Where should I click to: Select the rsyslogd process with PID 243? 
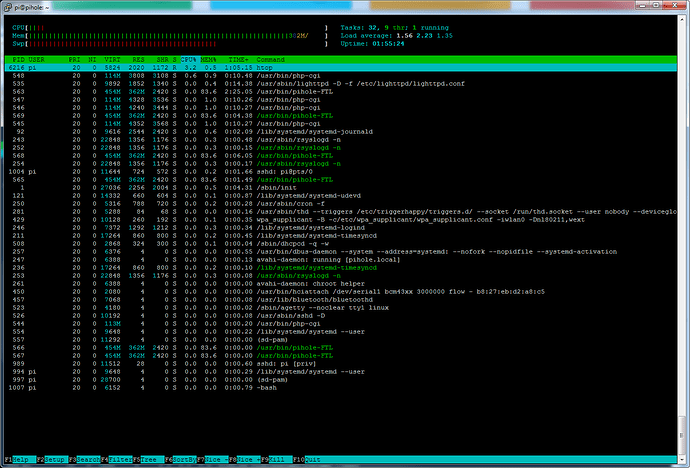pyautogui.click(x=341, y=140)
